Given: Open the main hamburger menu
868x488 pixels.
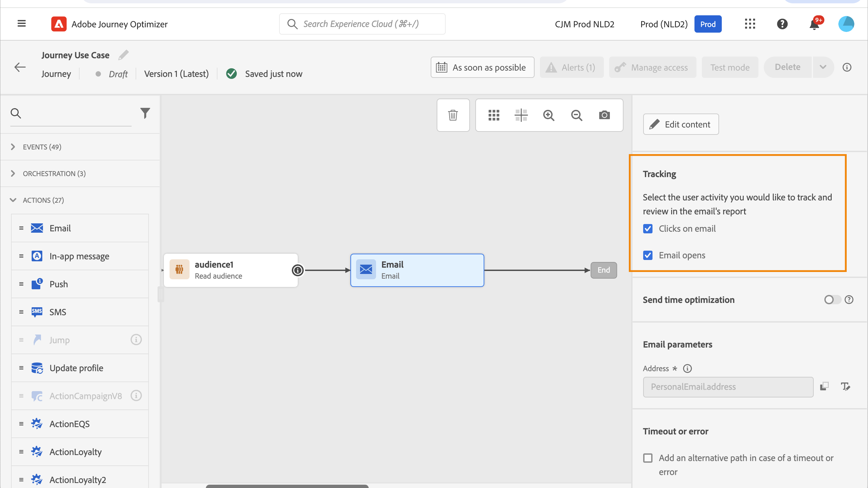Looking at the screenshot, I should point(22,24).
